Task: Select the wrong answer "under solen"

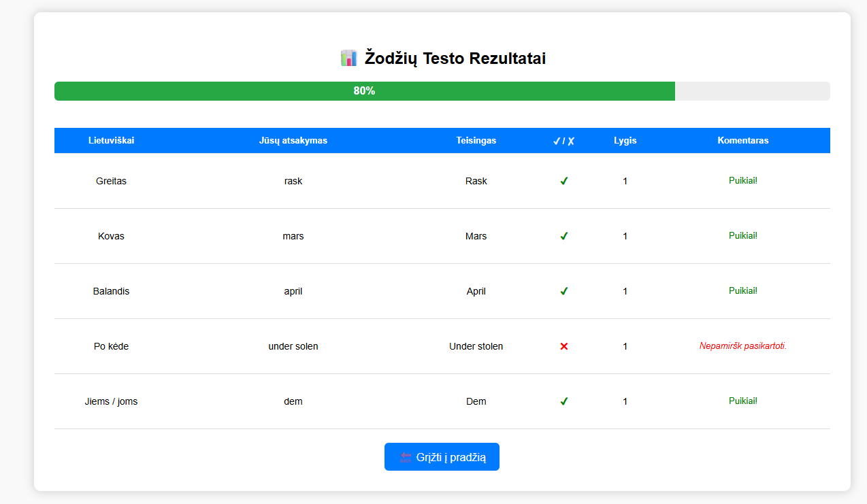Action: [293, 346]
